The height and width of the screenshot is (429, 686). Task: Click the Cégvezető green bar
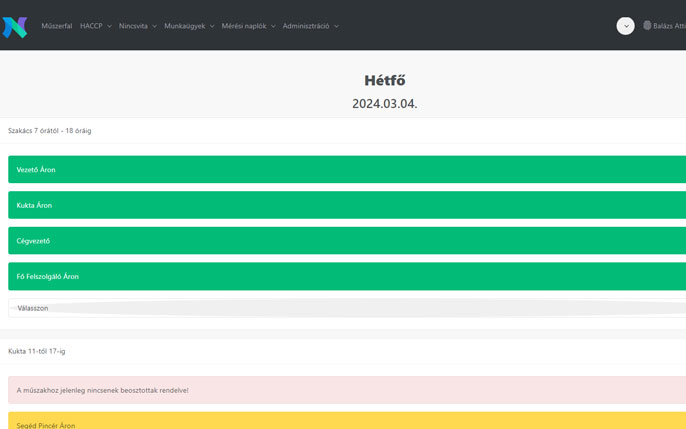coord(346,241)
